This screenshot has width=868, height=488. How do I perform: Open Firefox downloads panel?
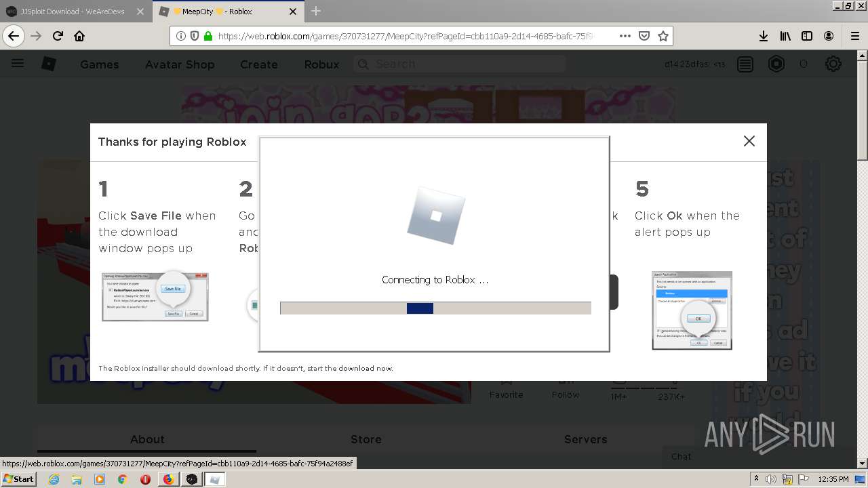click(763, 36)
